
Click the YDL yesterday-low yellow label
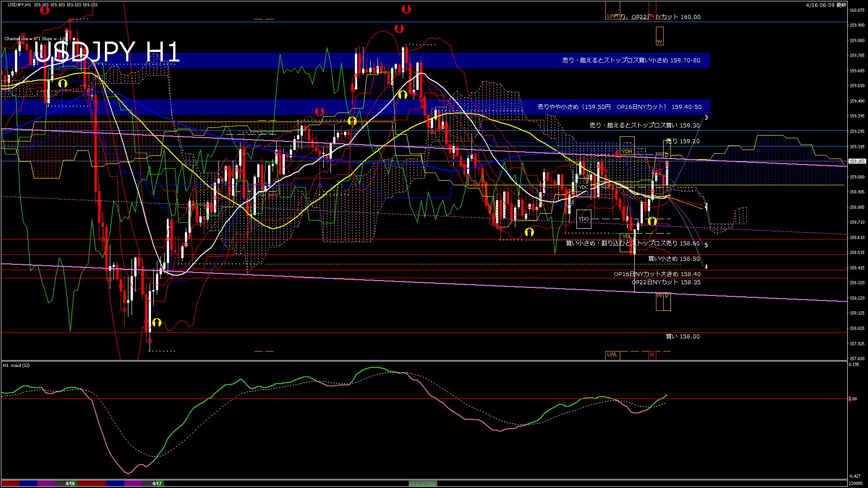click(x=627, y=237)
